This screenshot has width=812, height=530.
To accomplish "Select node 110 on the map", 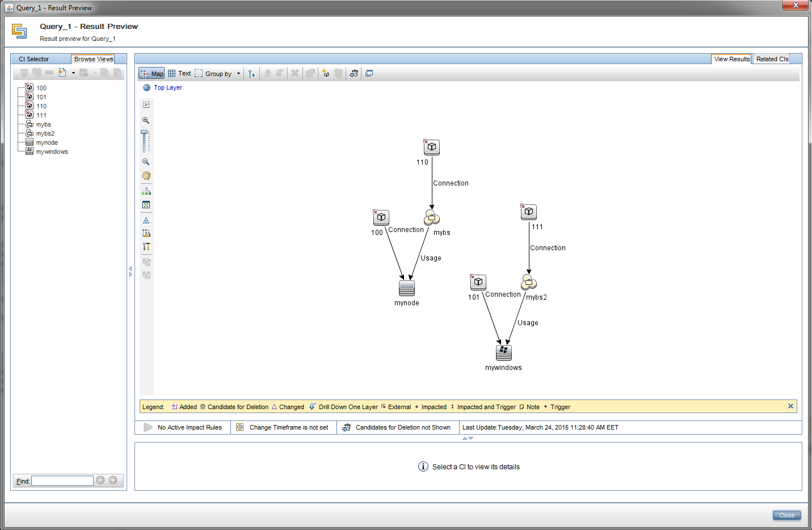I will 431,147.
